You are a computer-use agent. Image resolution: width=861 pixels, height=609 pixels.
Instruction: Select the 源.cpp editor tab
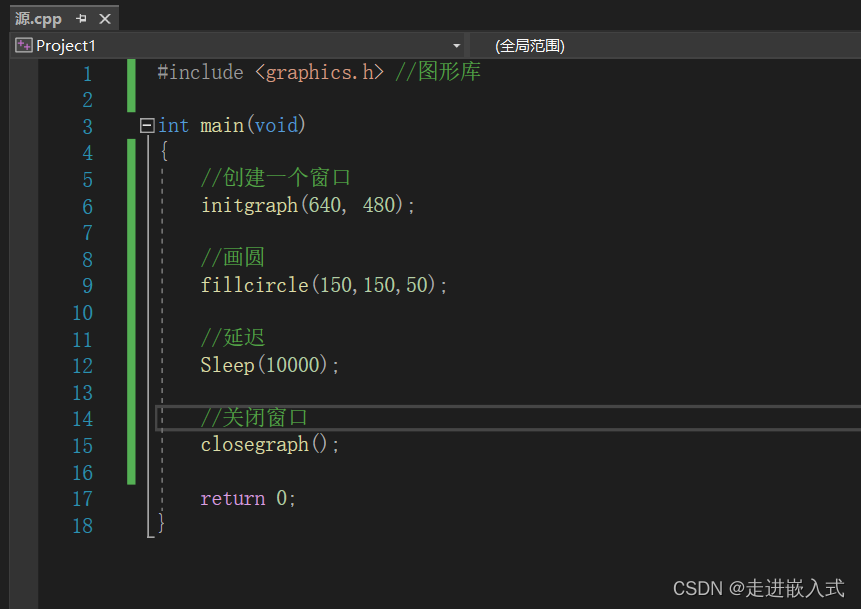coord(40,17)
